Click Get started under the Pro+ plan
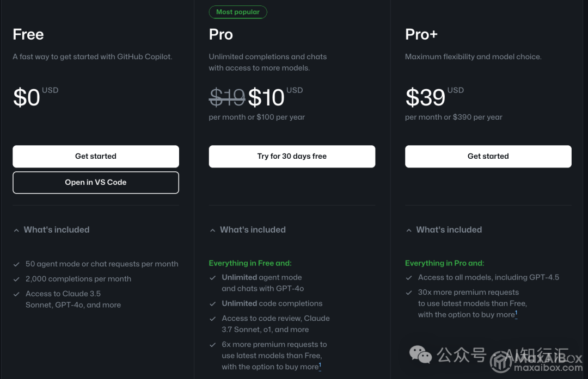Image resolution: width=588 pixels, height=379 pixels. coord(488,156)
